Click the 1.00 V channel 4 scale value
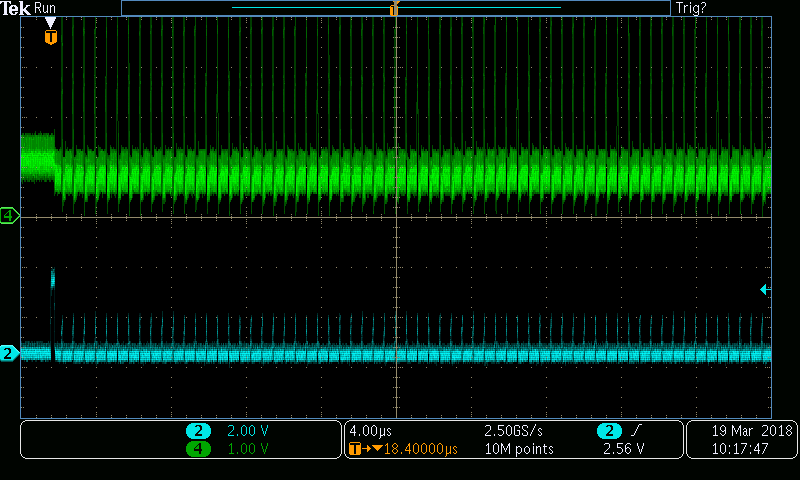The width and height of the screenshot is (800, 480). (x=247, y=449)
